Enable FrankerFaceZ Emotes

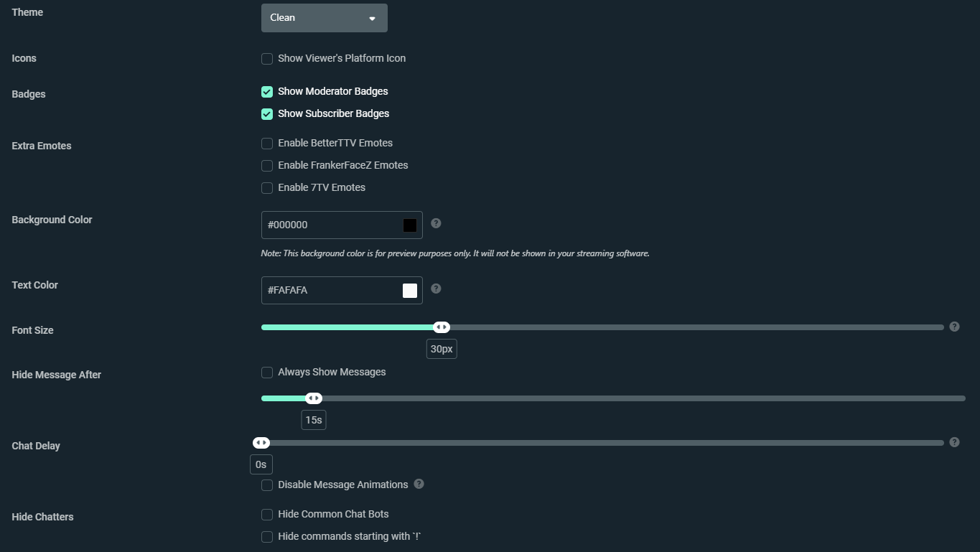pos(266,166)
